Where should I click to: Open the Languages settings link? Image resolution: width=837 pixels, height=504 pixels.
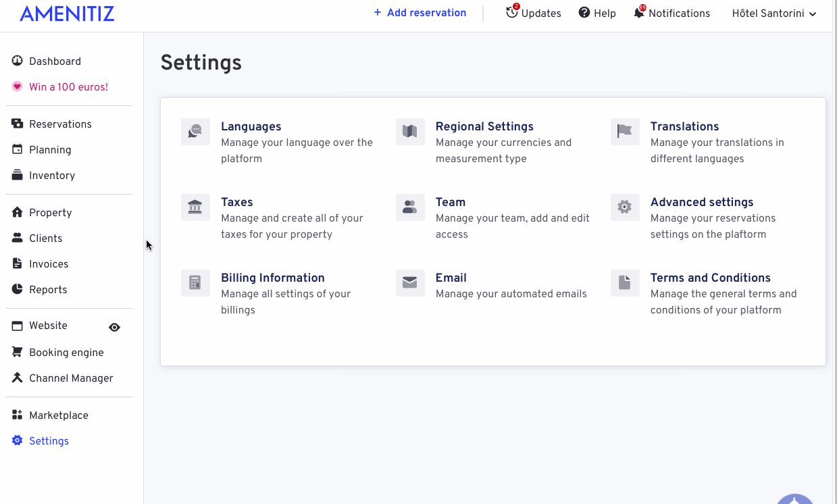[251, 126]
